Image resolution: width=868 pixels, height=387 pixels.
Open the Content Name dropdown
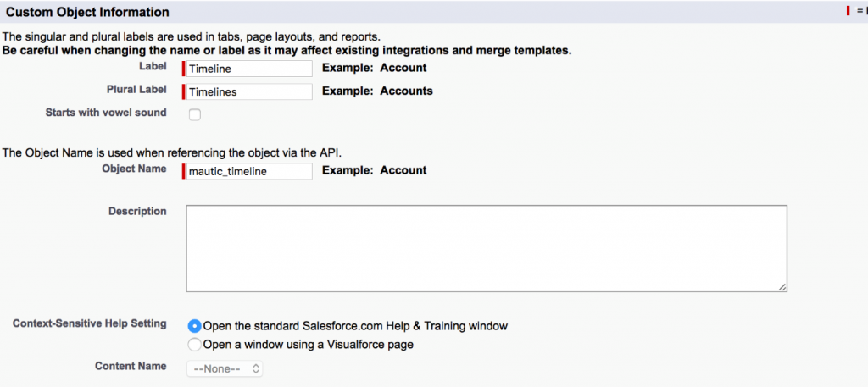(x=225, y=369)
